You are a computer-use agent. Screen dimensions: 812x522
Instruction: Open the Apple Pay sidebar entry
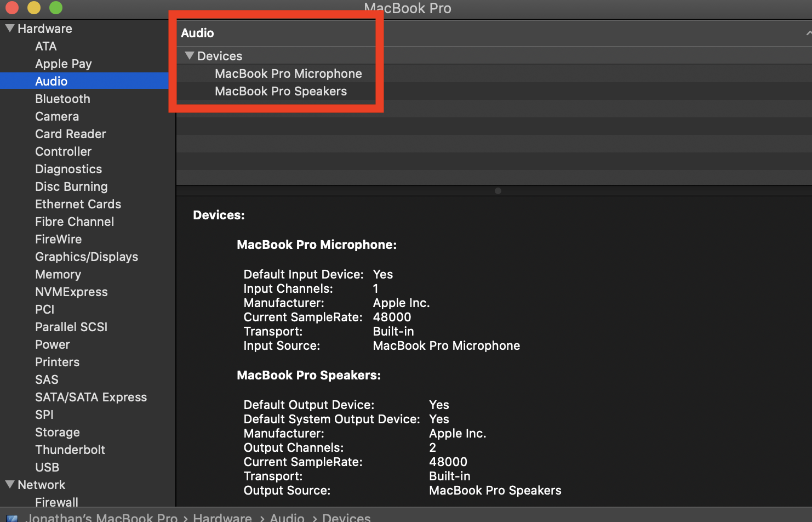click(x=64, y=64)
